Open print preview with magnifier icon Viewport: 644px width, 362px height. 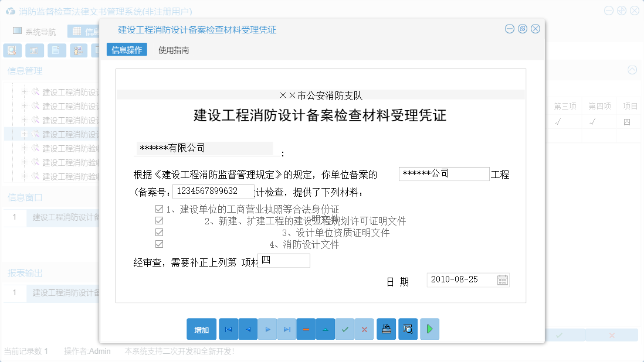tap(408, 329)
